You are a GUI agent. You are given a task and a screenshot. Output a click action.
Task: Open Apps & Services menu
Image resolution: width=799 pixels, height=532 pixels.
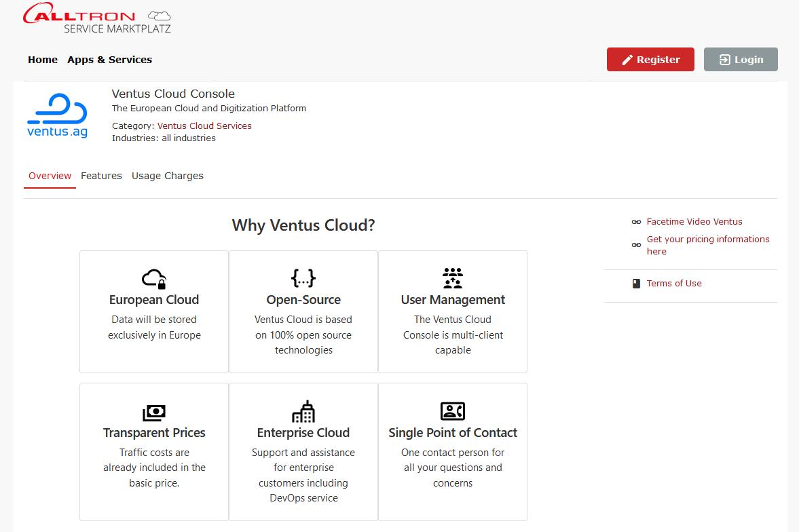click(109, 60)
